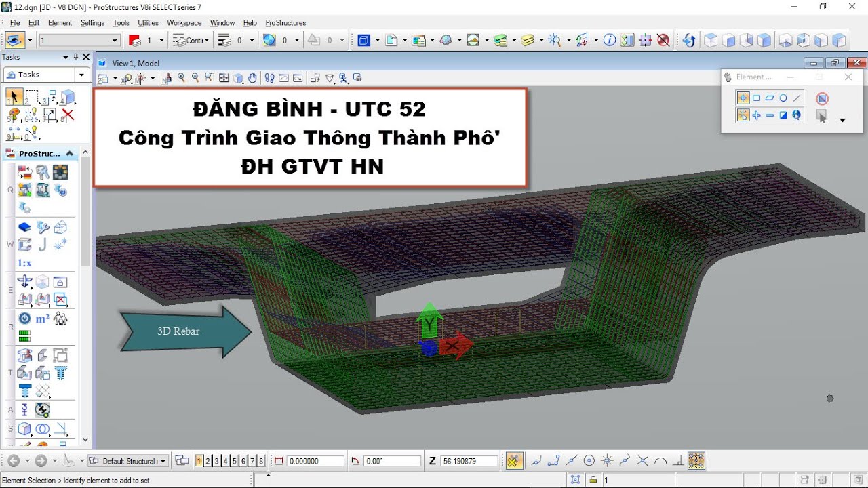
Task: Open the transparency dropdown next to globe icon
Action: click(296, 40)
